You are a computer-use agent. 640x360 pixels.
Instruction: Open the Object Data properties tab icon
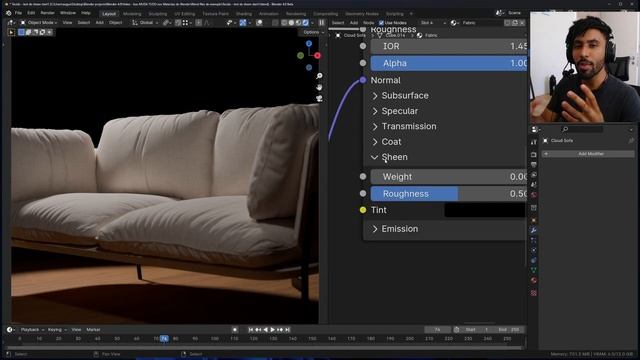[533, 270]
